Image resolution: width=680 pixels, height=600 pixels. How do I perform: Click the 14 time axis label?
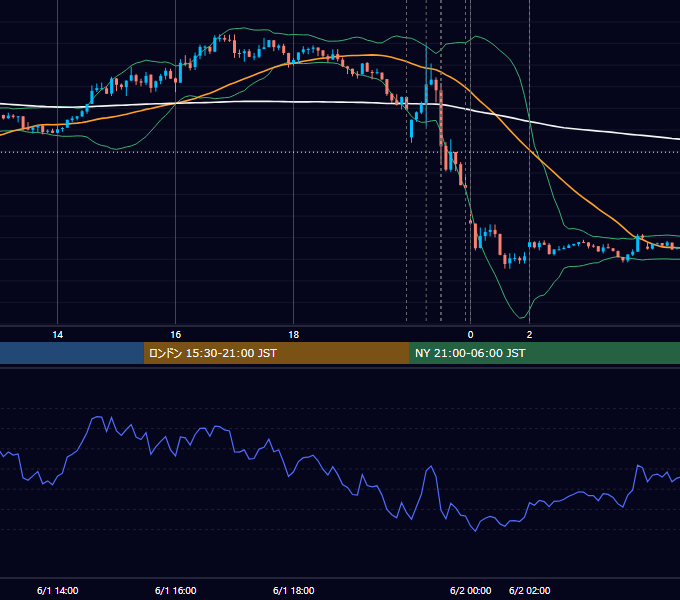pyautogui.click(x=57, y=335)
